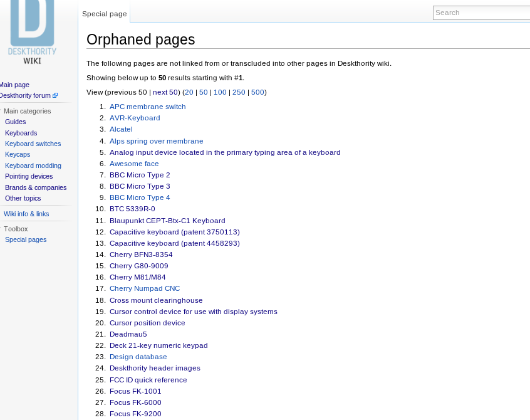Show 50 results per page
The width and height of the screenshot is (530, 420).
tap(203, 92)
